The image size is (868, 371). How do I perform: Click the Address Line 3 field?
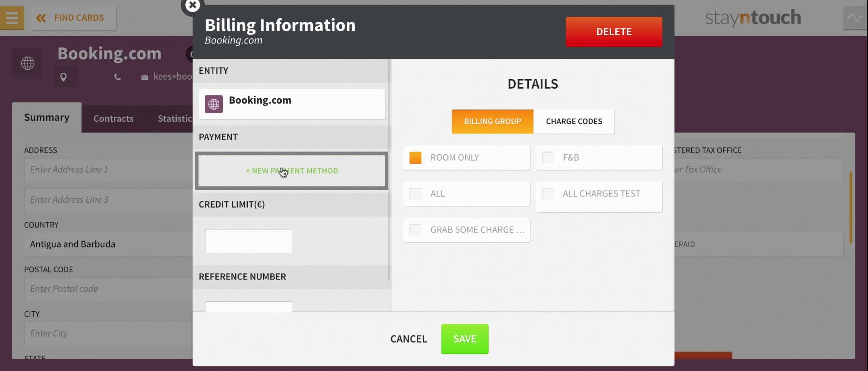pyautogui.click(x=108, y=200)
